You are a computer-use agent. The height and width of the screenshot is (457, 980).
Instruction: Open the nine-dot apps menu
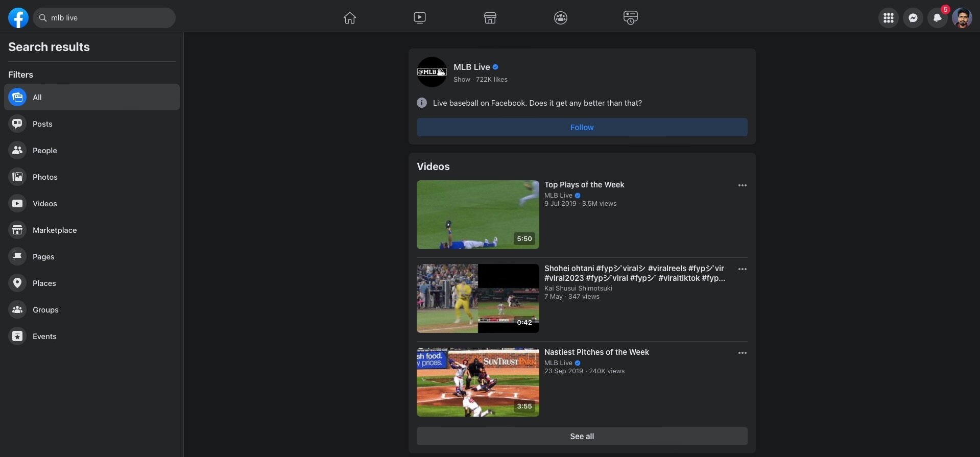[x=889, y=18]
